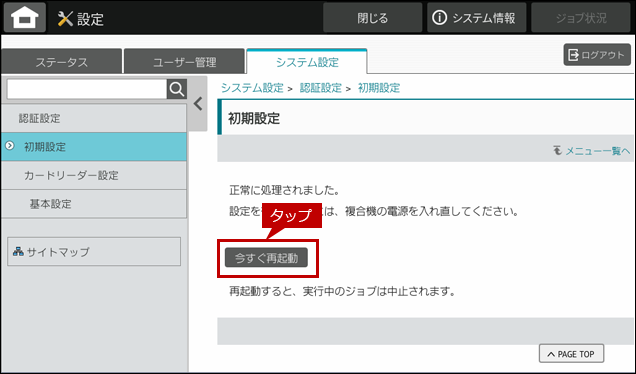This screenshot has width=636, height=374.
Task: Open 基本設定 in the sidebar
Action: tap(94, 204)
